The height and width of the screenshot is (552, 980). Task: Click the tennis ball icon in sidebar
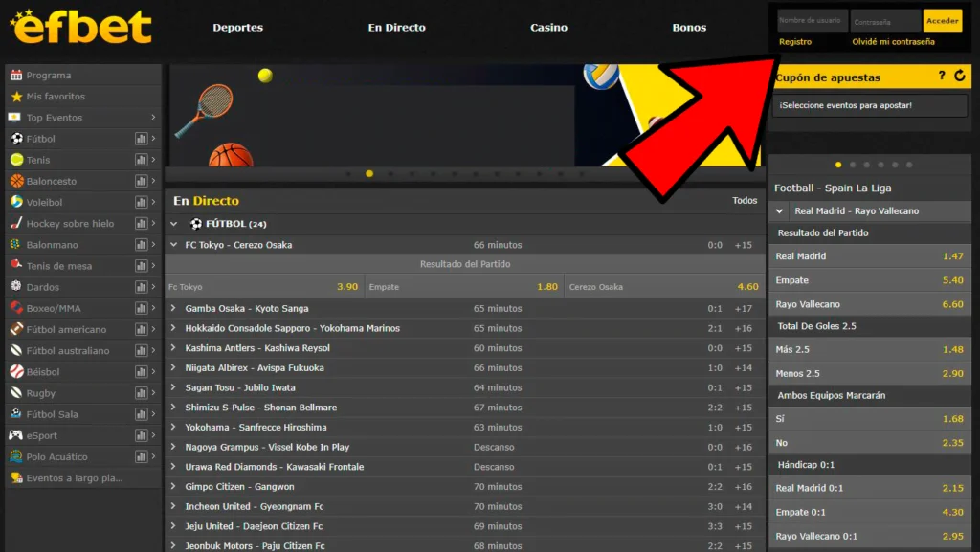click(16, 160)
